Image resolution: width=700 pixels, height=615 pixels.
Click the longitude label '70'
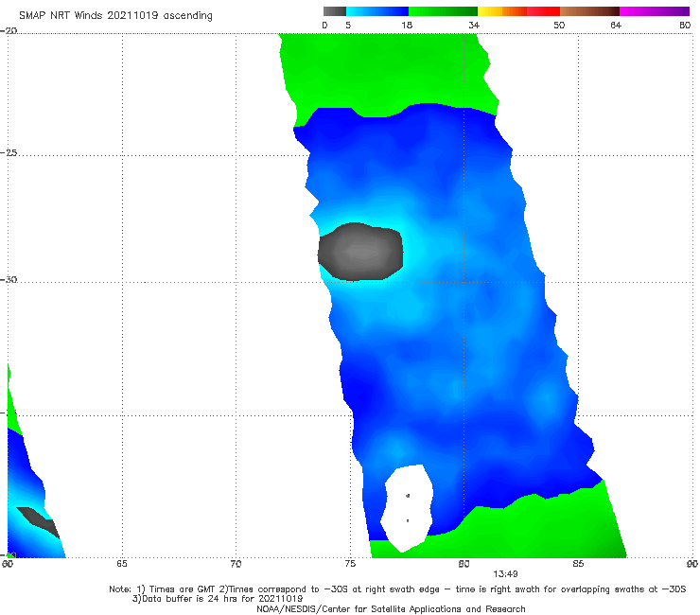click(x=236, y=564)
